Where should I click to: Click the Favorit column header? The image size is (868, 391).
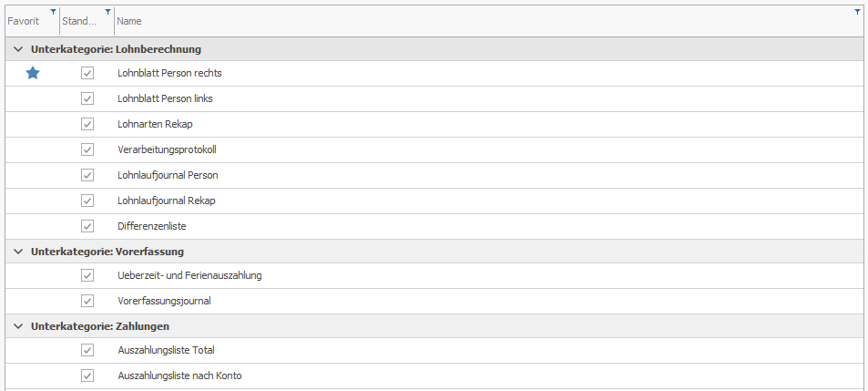pyautogui.click(x=24, y=20)
